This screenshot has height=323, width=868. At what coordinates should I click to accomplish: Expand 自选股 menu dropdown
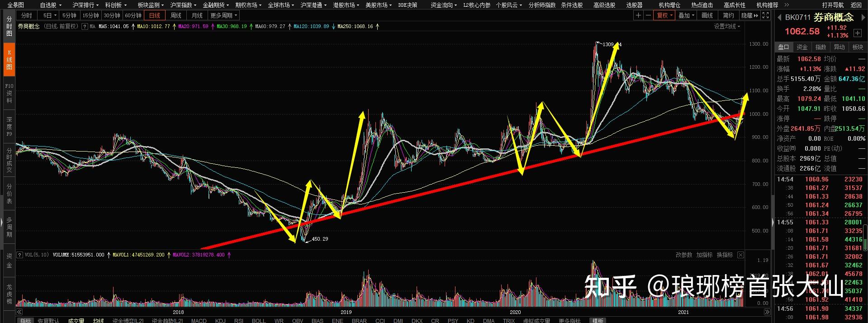pos(51,5)
